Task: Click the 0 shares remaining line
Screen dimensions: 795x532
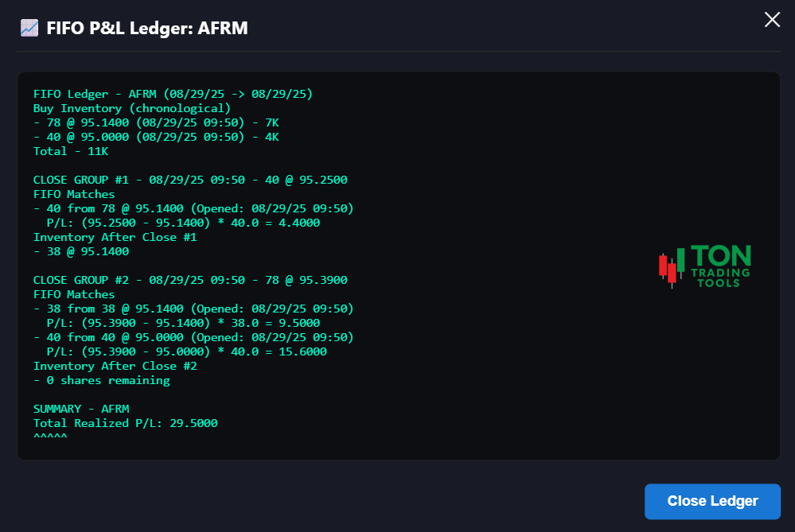Action: 101,380
